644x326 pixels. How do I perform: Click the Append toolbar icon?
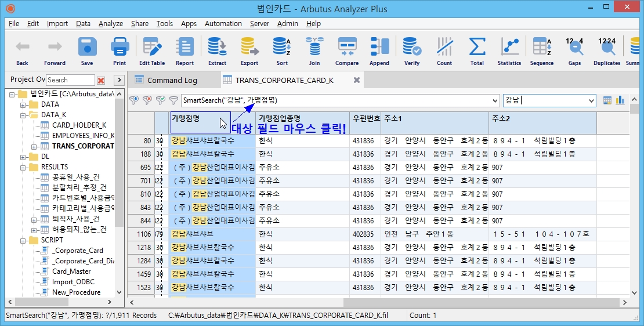click(x=379, y=51)
